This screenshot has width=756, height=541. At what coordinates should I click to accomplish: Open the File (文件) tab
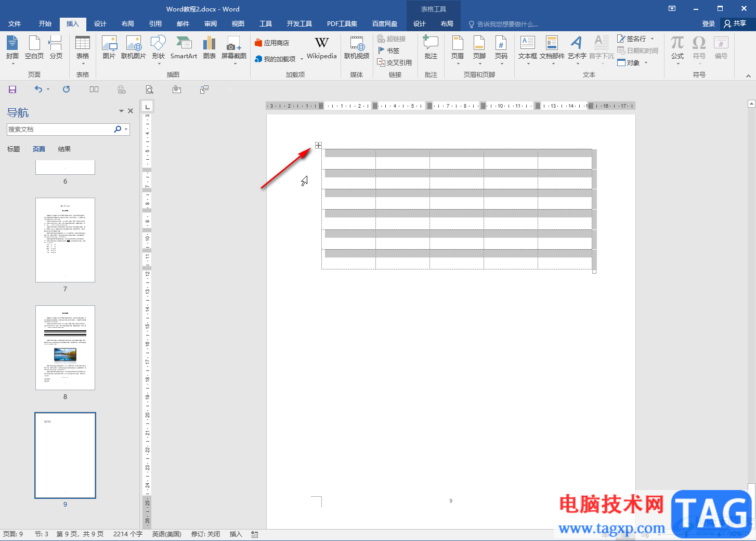point(15,24)
